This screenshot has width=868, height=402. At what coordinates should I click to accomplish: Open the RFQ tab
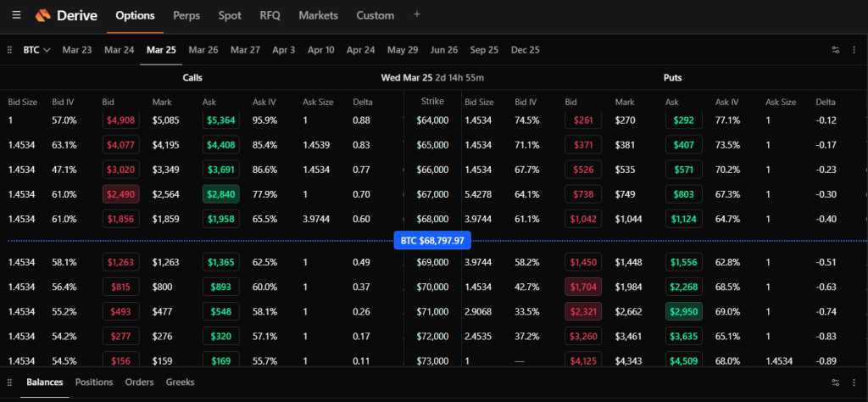pos(270,15)
